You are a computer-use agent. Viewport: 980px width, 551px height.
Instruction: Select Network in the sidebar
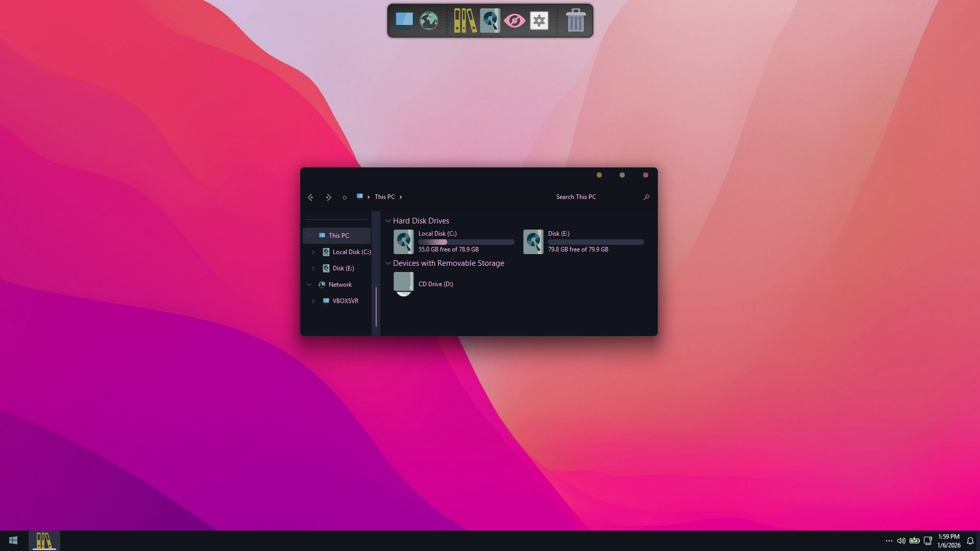(x=340, y=285)
